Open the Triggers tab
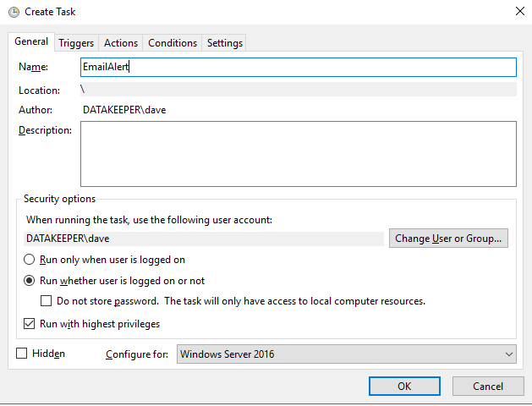Image resolution: width=532 pixels, height=406 pixels. point(76,43)
